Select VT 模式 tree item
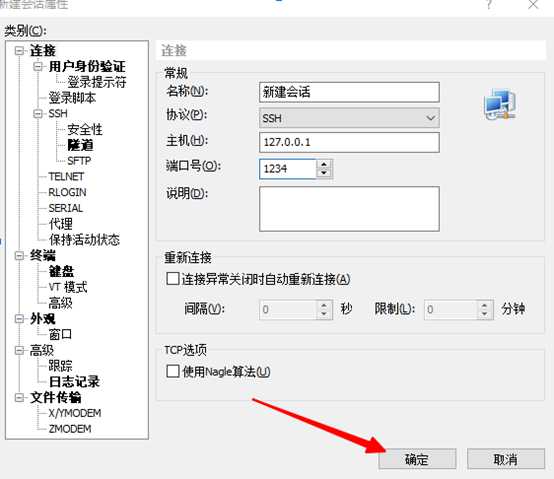 click(68, 287)
